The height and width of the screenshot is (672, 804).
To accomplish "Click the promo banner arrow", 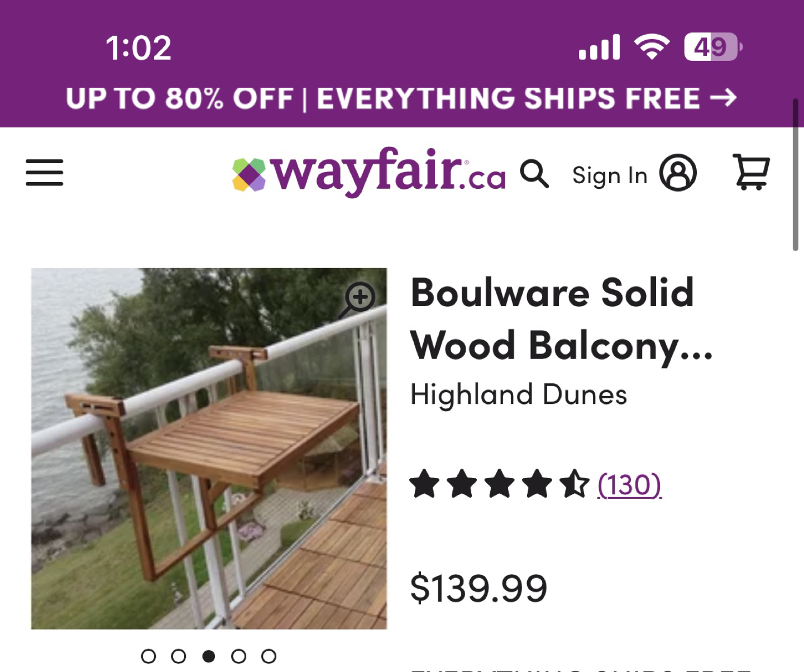I will point(724,98).
